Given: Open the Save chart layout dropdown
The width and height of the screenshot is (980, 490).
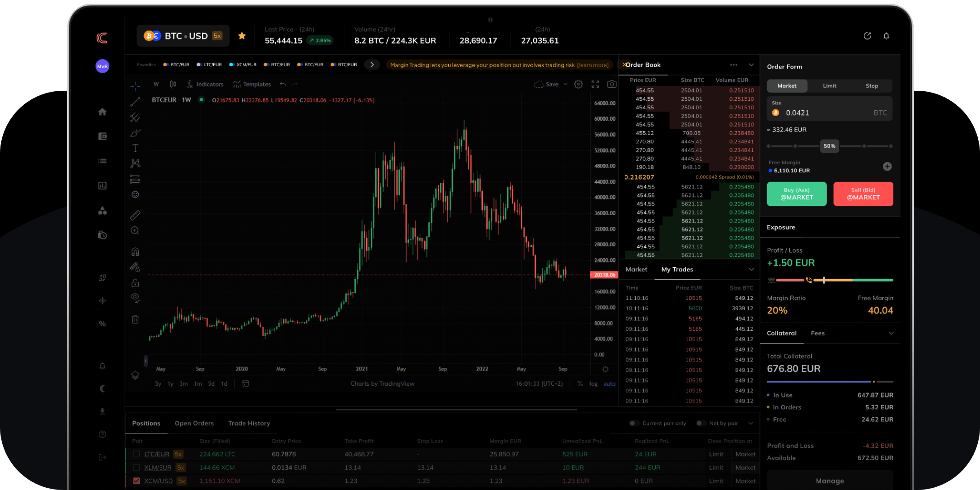Looking at the screenshot, I should tap(565, 84).
